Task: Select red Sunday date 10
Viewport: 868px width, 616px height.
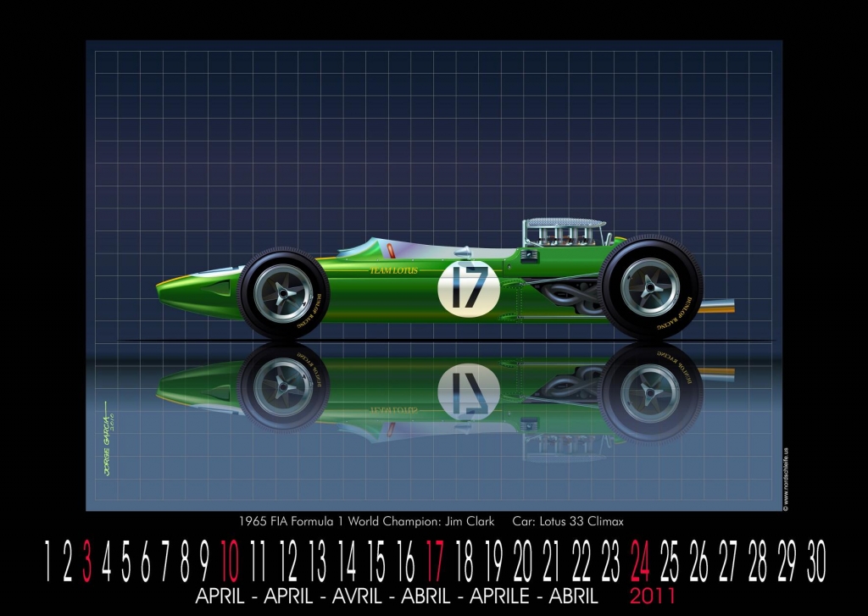Action: coord(230,561)
